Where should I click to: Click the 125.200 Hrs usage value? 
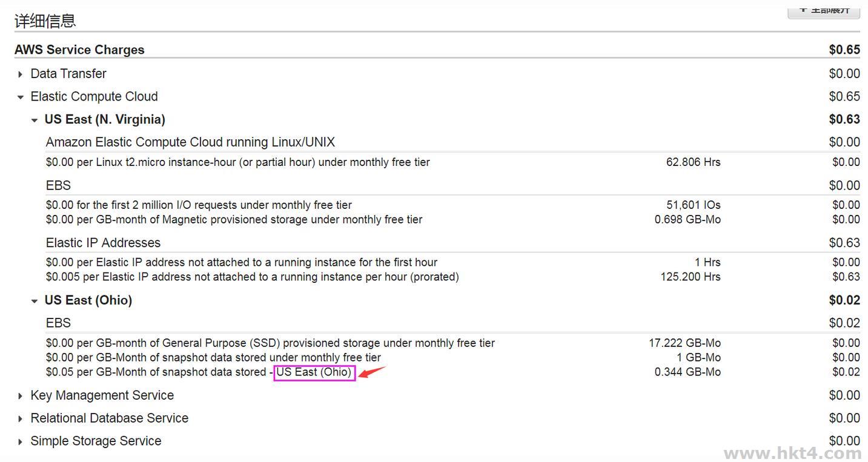coord(690,277)
